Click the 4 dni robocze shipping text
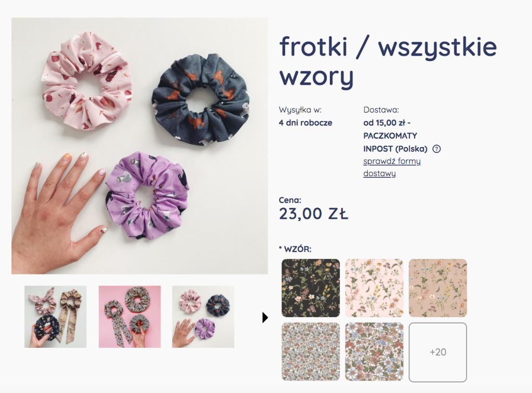Image resolution: width=532 pixels, height=393 pixels. 305,123
